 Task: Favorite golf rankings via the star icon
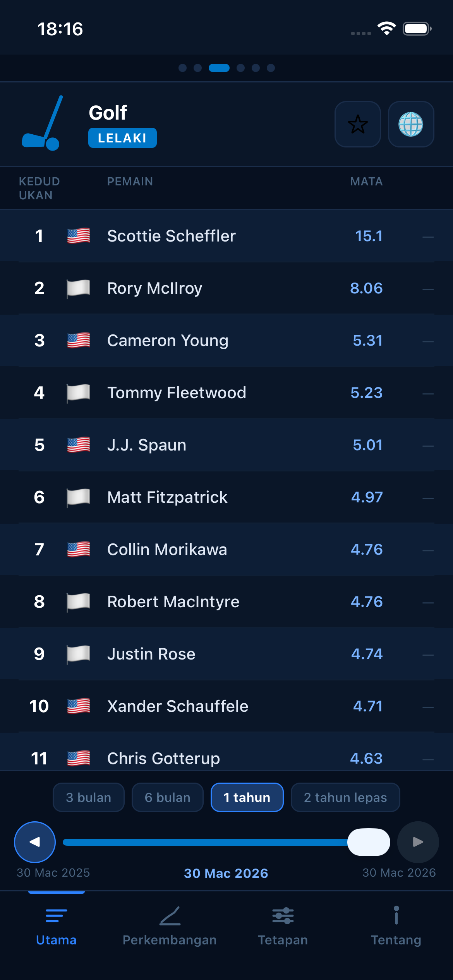[x=358, y=125]
